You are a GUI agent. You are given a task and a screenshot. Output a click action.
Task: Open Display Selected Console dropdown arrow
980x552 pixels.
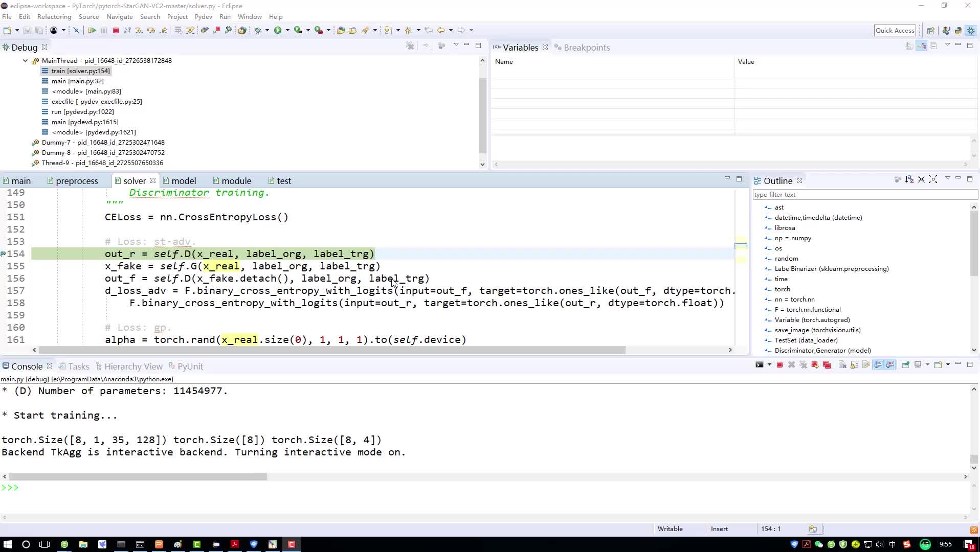927,364
